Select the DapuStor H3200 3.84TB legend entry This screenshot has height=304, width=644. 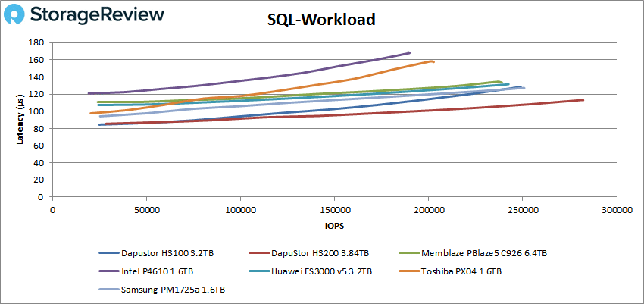pos(309,253)
